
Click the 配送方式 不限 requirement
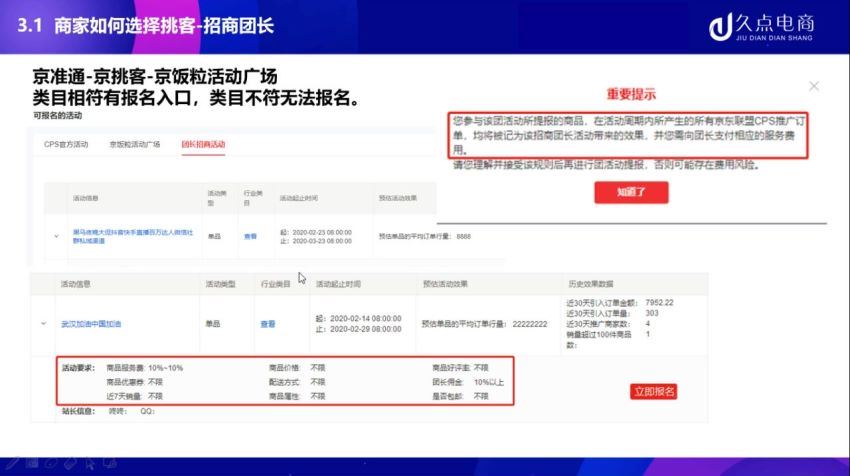click(297, 382)
